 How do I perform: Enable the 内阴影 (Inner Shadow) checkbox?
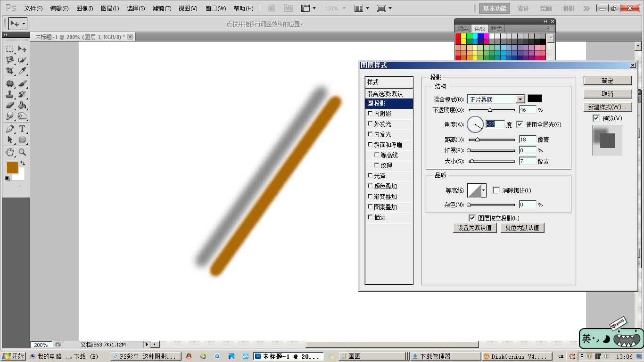point(370,114)
